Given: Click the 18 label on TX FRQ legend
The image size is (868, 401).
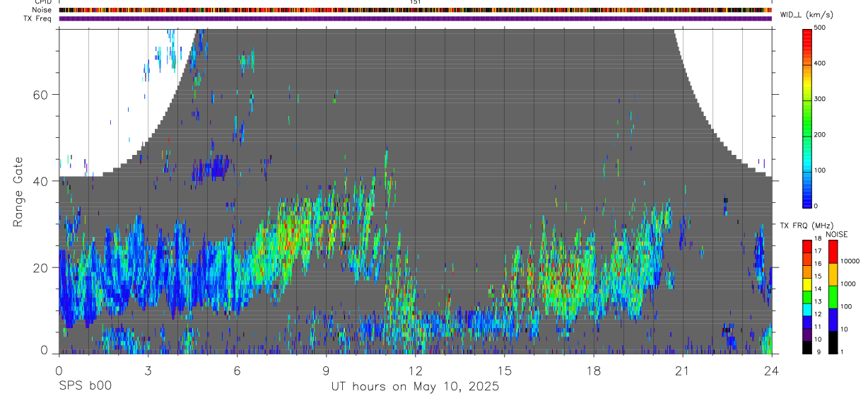Looking at the screenshot, I should pos(819,240).
